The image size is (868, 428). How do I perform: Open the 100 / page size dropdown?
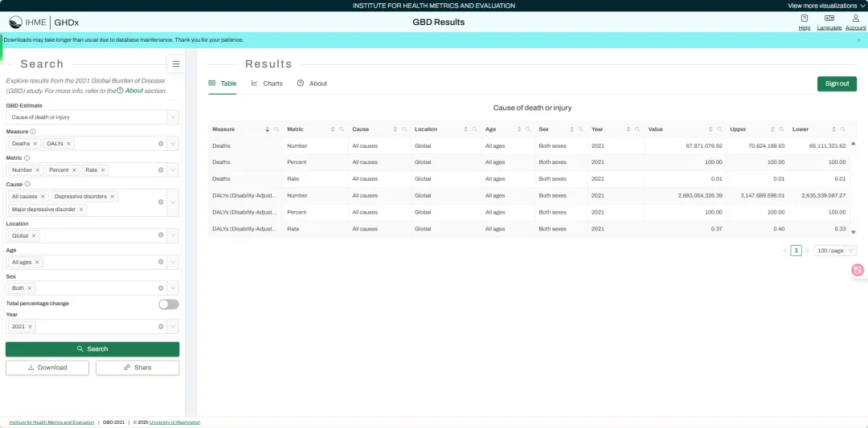coord(835,251)
